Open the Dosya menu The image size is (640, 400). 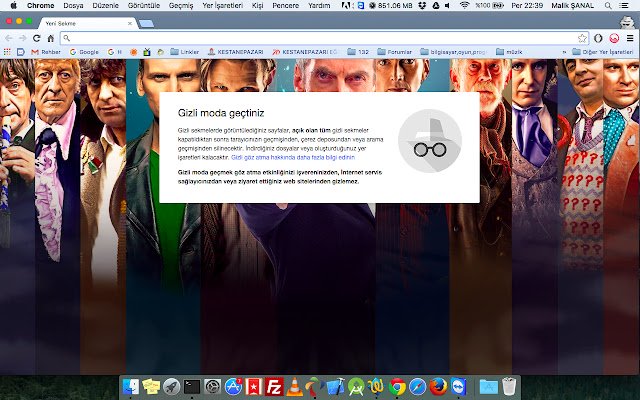point(73,5)
